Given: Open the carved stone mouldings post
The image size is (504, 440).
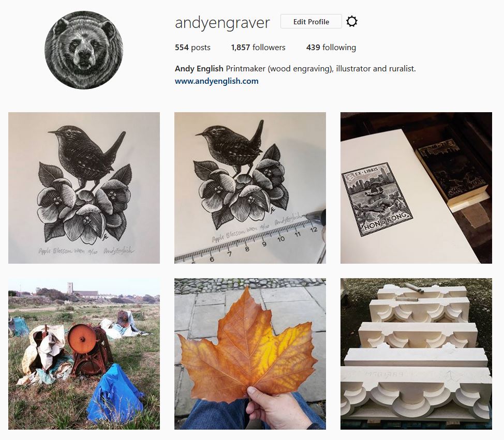Looking at the screenshot, I should click(x=416, y=354).
